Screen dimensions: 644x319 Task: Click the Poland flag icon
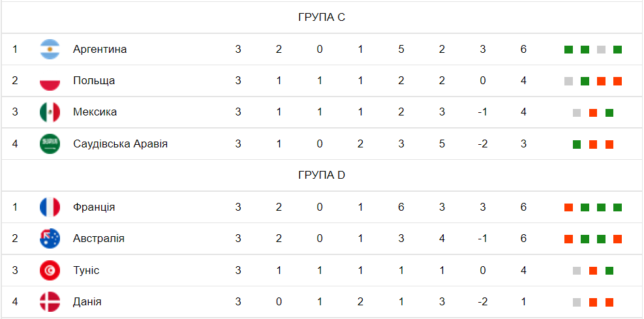tap(50, 81)
